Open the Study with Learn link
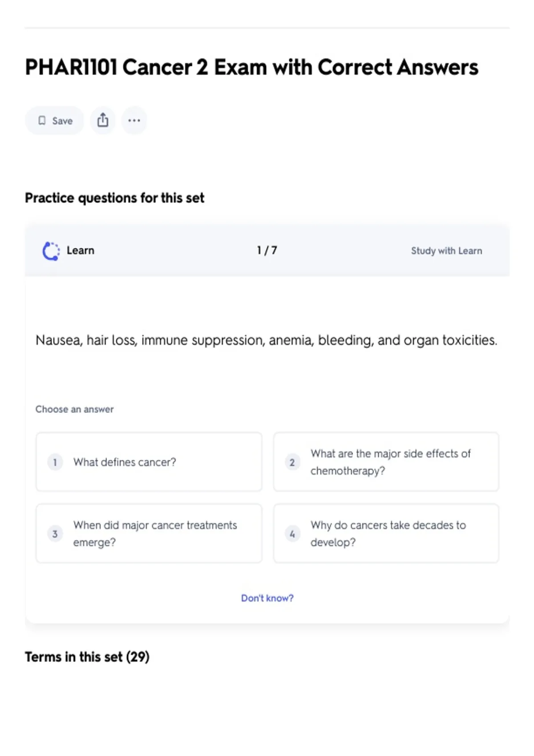The height and width of the screenshot is (756, 534). click(x=446, y=251)
